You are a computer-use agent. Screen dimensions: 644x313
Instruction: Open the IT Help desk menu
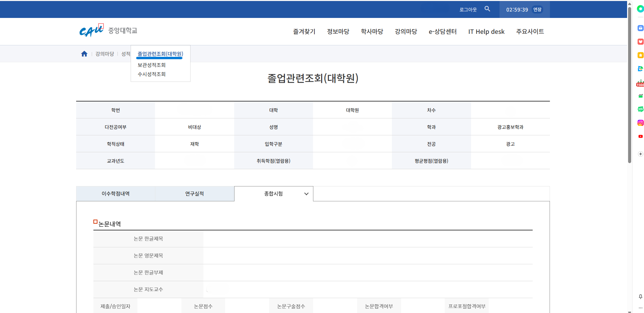486,31
